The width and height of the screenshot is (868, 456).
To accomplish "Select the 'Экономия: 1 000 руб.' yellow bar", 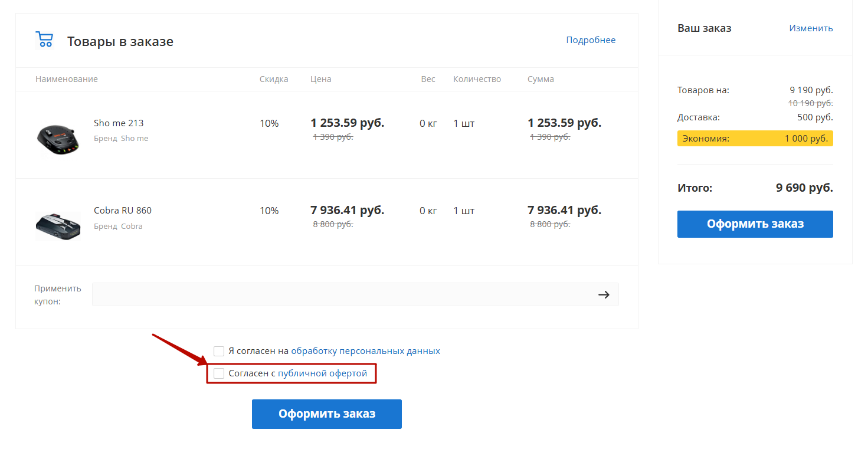I will coord(755,139).
